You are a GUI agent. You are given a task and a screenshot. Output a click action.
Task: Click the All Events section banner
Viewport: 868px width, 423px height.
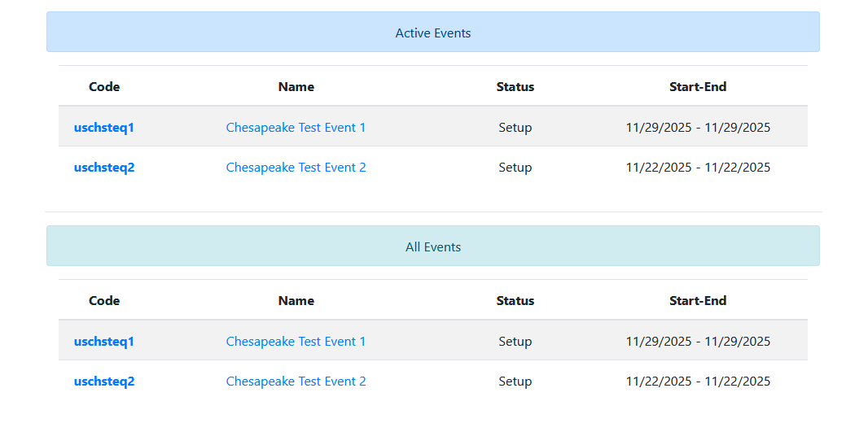coord(432,247)
